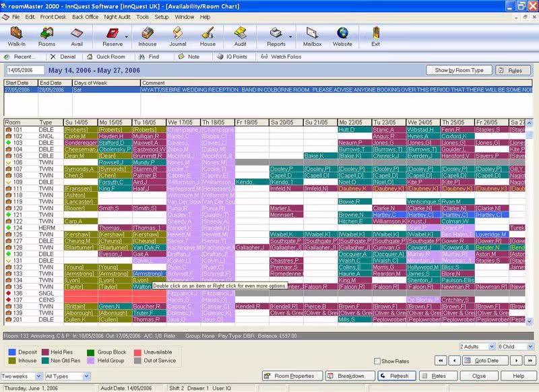Image resolution: width=539 pixels, height=392 pixels.
Task: Click the 14/05/2006 date field
Action: click(x=26, y=70)
